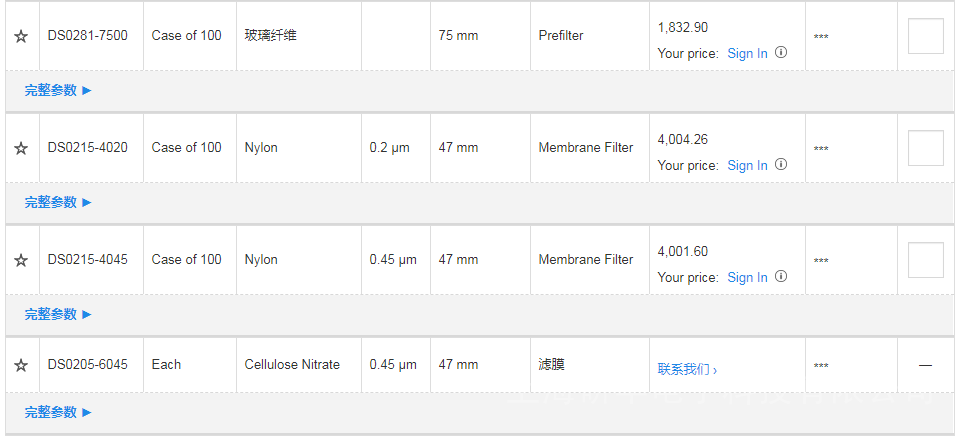
Task: Open the 联系我们 contact link
Action: (x=687, y=369)
